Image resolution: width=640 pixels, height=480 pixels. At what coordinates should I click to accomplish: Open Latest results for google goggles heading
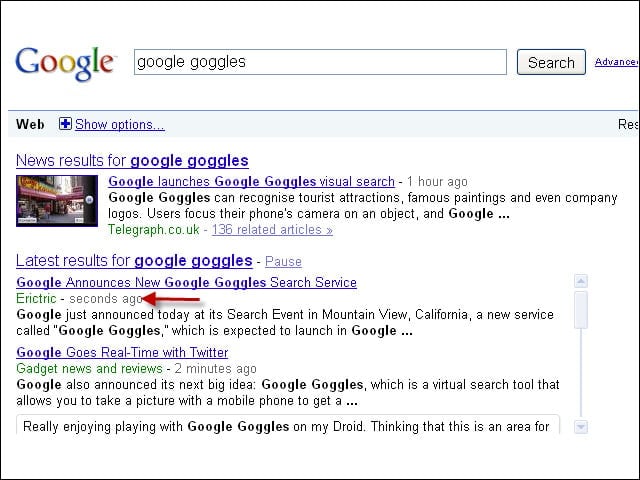click(x=134, y=261)
